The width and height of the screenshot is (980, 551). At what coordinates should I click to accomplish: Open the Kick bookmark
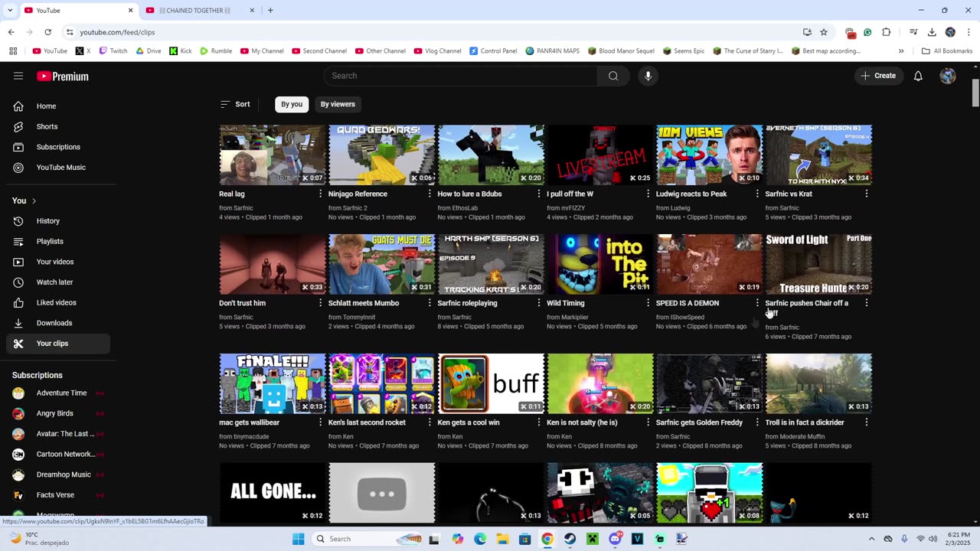click(x=181, y=51)
